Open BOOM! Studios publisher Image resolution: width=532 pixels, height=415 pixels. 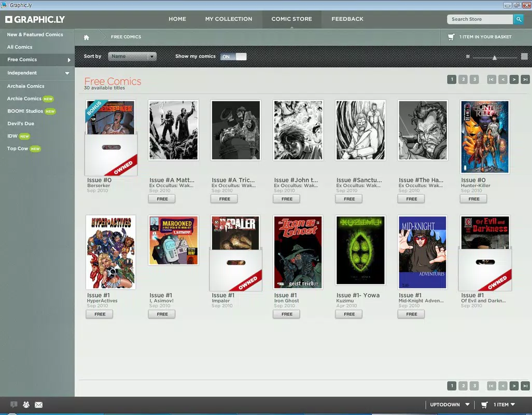[x=25, y=112]
